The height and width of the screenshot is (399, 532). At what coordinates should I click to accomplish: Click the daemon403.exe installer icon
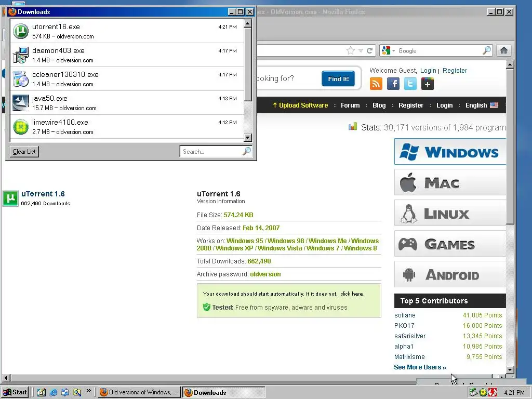21,55
